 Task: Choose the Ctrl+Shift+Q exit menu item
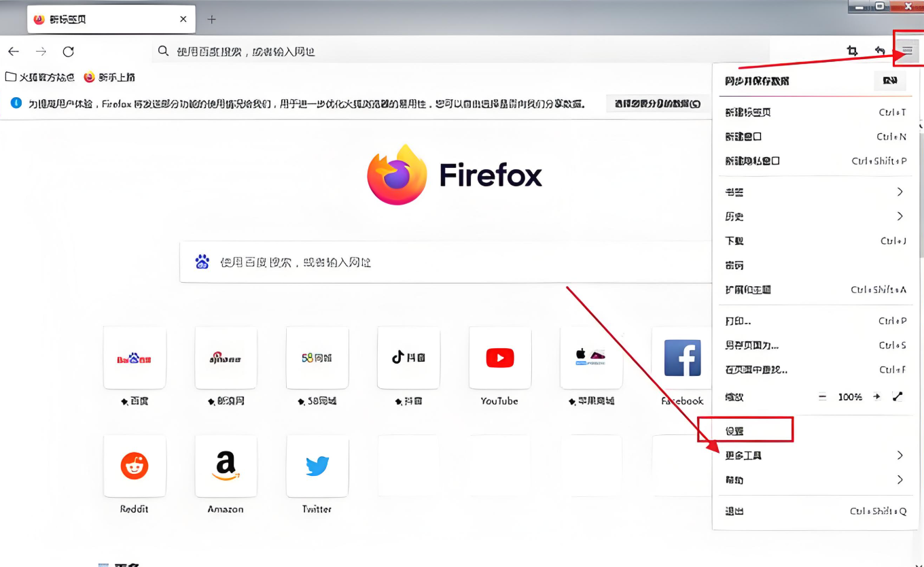pos(815,511)
